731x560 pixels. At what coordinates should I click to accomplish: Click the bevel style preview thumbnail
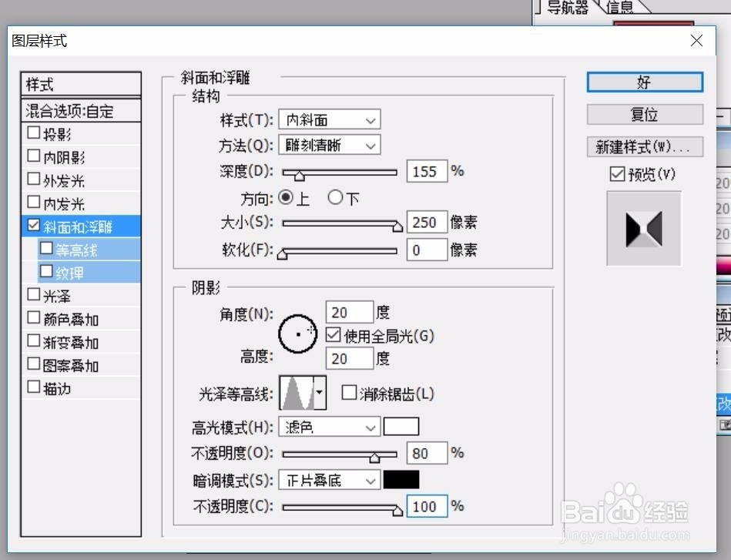(x=644, y=227)
